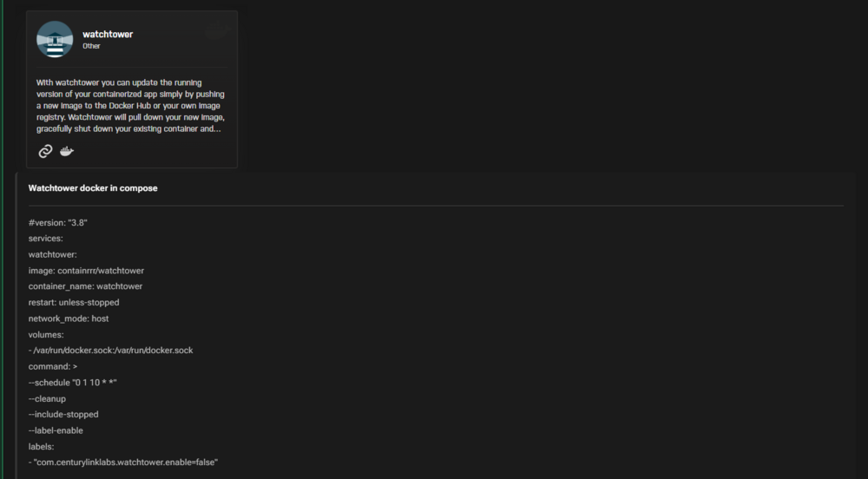Screen dimensions: 868x479
Task: Click 'image: containrrr/watchtower' line
Action: (86, 271)
